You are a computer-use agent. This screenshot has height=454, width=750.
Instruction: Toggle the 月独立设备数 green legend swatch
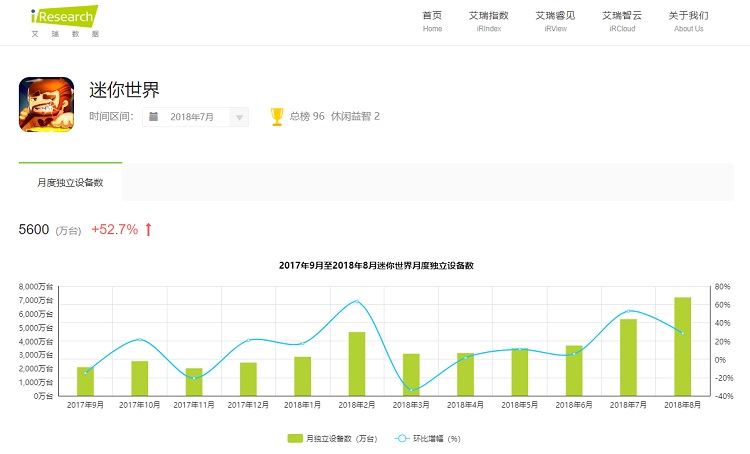(295, 438)
